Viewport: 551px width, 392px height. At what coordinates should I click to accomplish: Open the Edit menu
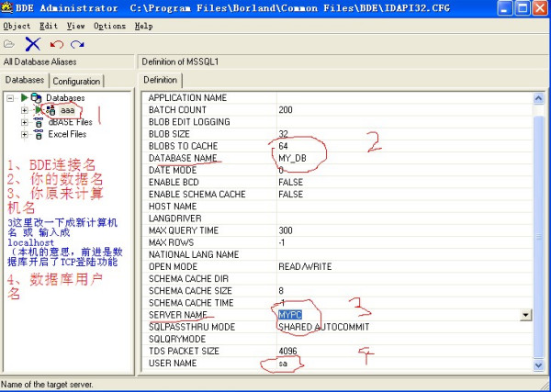49,26
